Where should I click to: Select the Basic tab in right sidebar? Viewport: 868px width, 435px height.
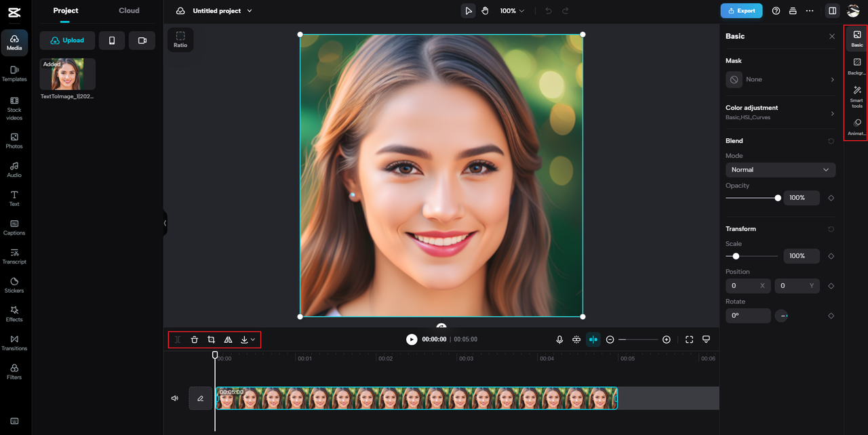pyautogui.click(x=857, y=39)
